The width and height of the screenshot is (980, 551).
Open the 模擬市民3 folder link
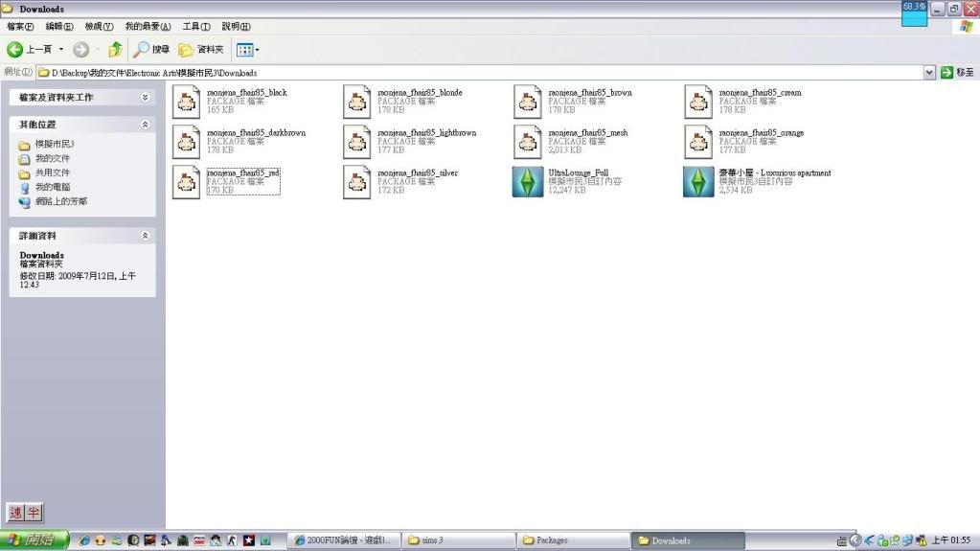click(x=55, y=144)
